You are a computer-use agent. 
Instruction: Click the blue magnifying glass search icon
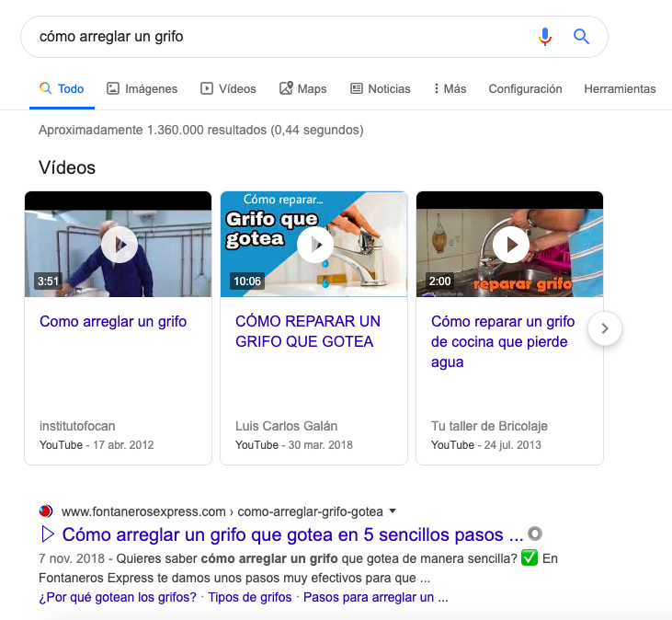point(581,37)
